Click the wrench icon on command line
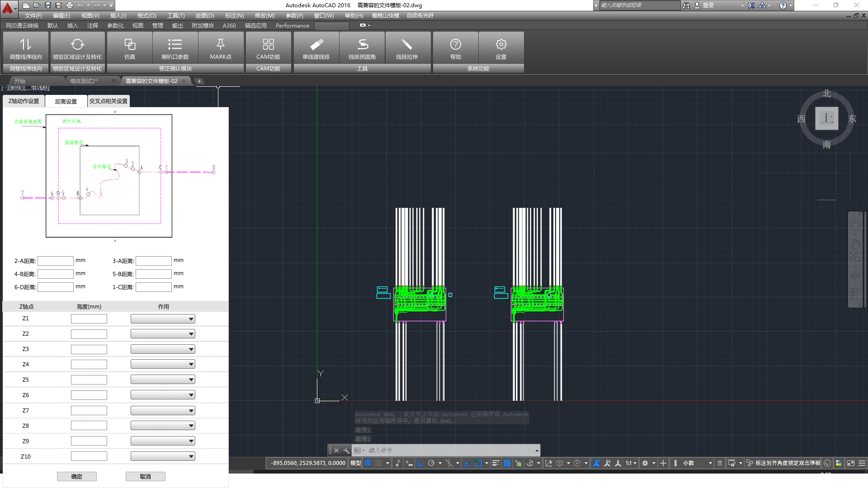The height and width of the screenshot is (488, 868). pos(346,450)
